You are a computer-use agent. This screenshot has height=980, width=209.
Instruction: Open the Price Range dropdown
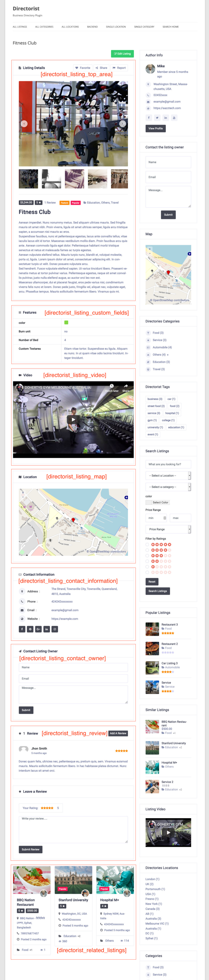pos(168,529)
